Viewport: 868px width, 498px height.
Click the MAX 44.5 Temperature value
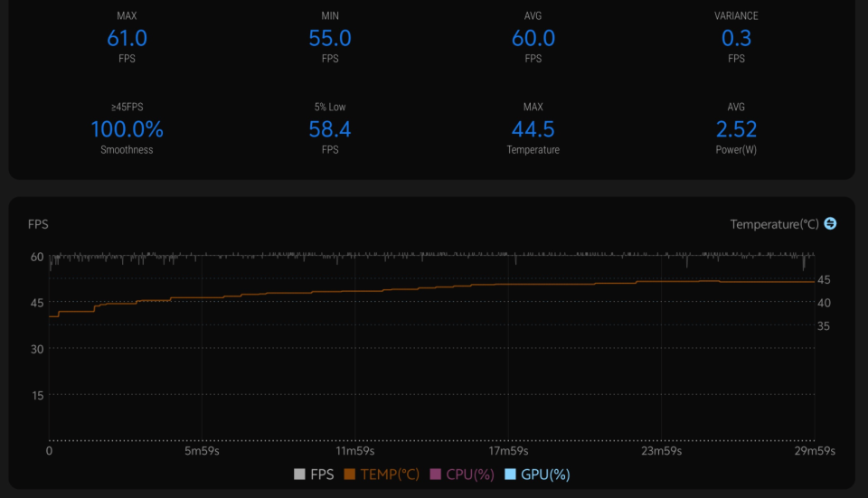[533, 129]
